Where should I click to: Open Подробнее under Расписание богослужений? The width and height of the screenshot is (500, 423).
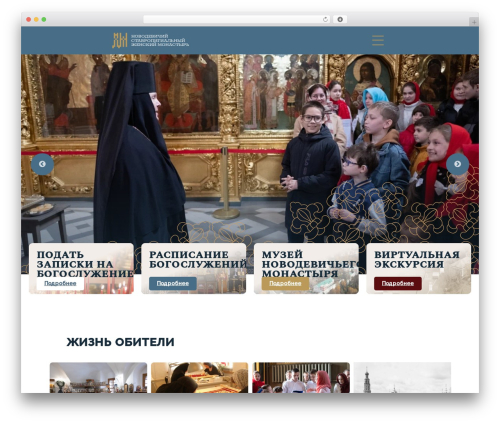[x=173, y=283]
